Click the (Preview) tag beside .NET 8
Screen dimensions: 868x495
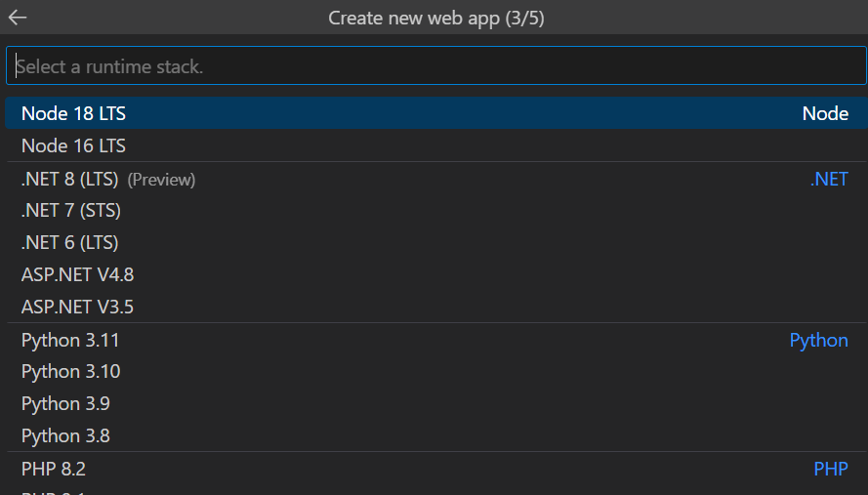coord(161,180)
